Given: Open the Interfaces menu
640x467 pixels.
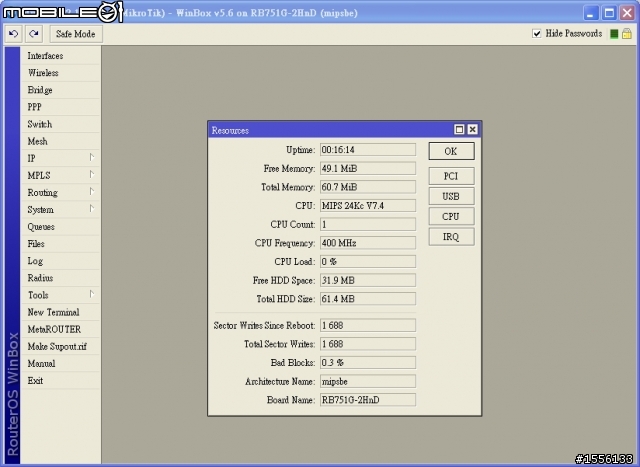Looking at the screenshot, I should coord(60,56).
